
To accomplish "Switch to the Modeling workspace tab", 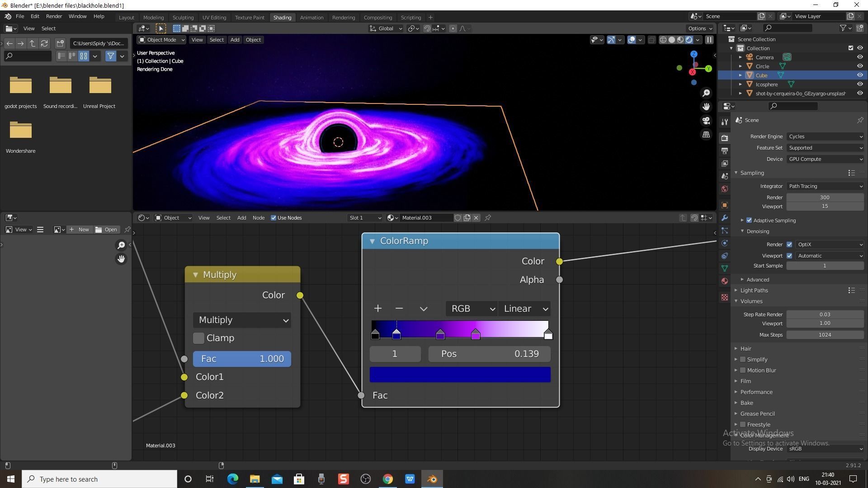I will click(x=153, y=17).
